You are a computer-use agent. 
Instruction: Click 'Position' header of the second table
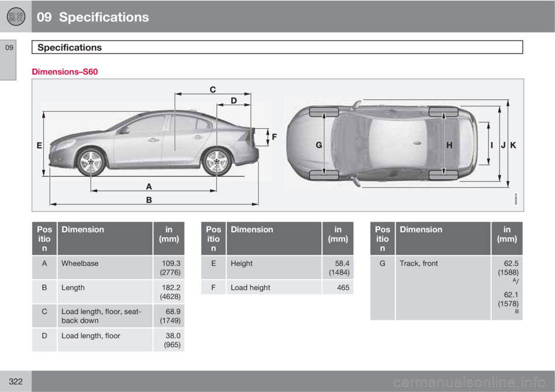click(x=213, y=238)
